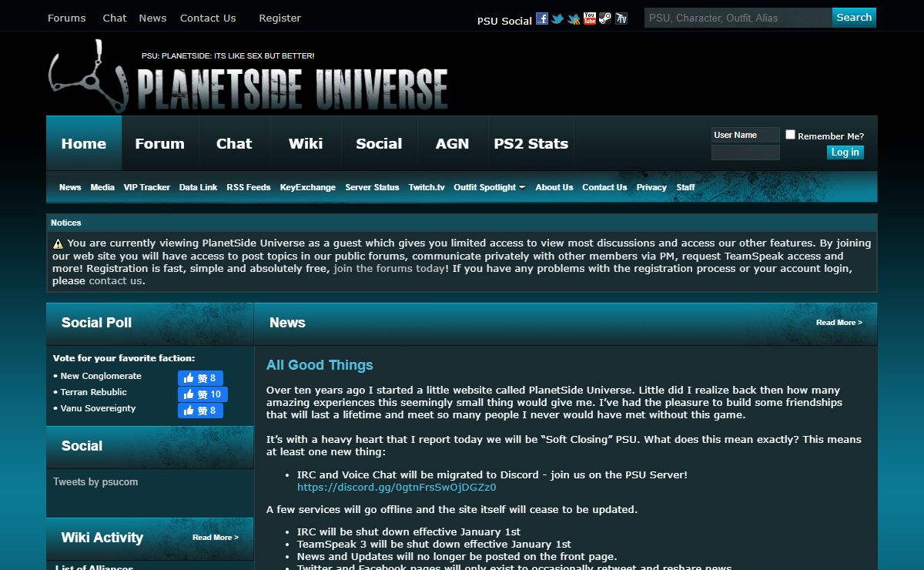Screen dimensions: 924x570
Task: Click the warning icon in Notices
Action: click(58, 243)
